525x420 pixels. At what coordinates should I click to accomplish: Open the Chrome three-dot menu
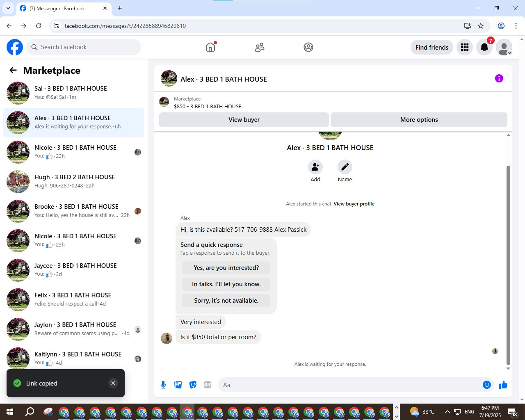tap(516, 26)
